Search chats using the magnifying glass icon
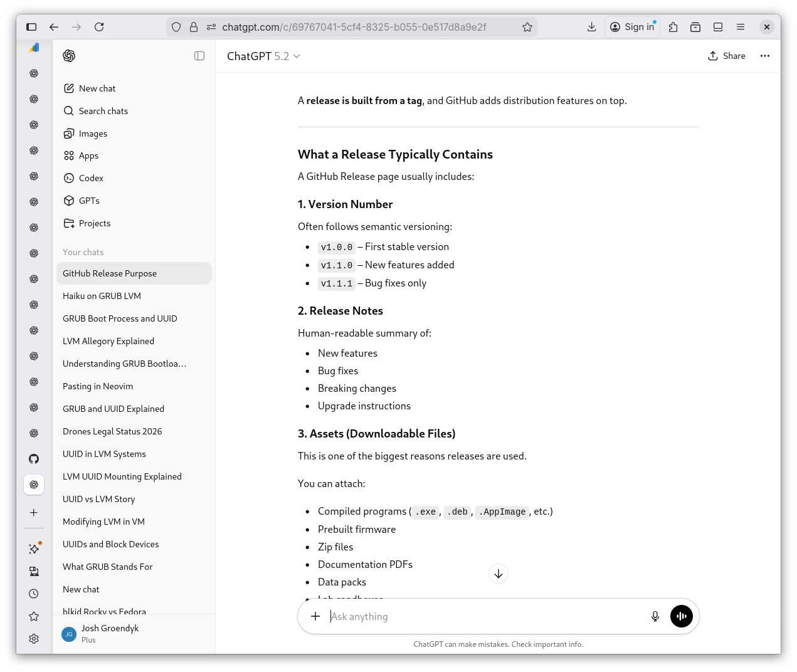Viewport: 797px width, 672px height. (68, 111)
